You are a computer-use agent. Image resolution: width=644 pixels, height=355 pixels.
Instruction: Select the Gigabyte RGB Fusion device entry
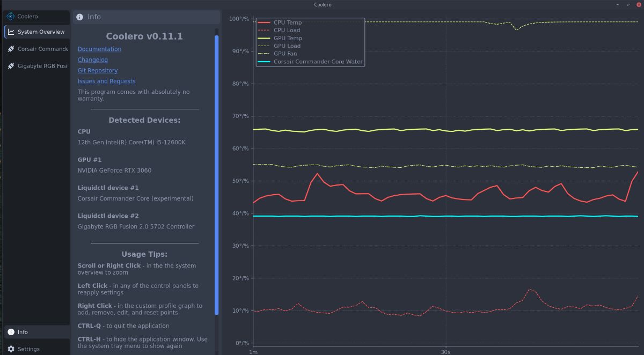[x=37, y=66]
